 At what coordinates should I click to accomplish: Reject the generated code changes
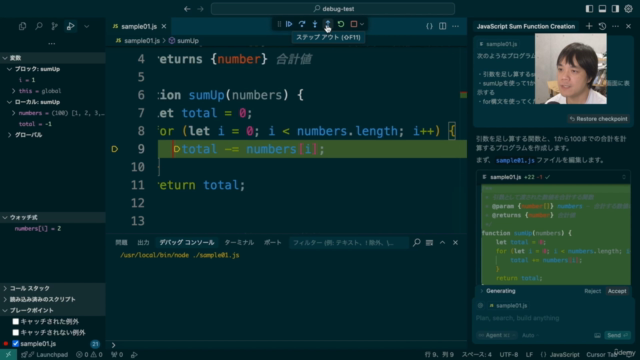point(593,291)
